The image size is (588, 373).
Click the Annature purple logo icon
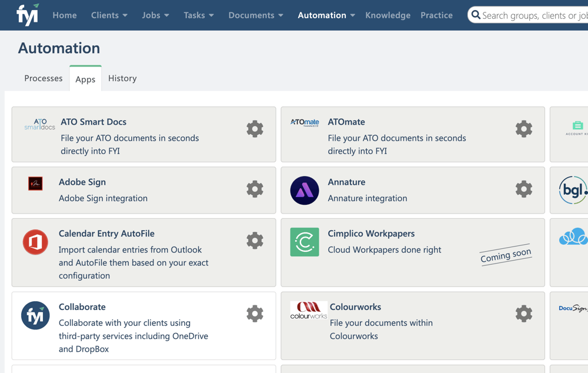coord(305,190)
